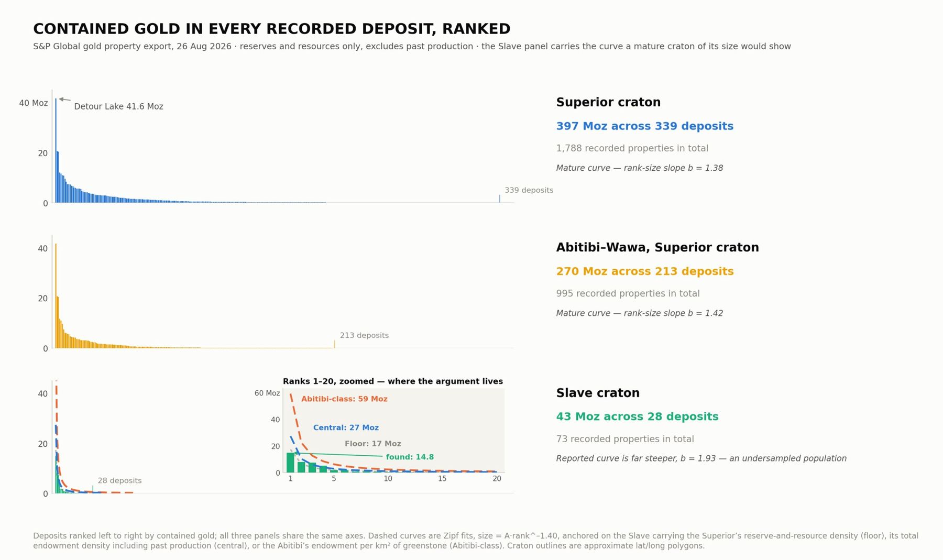This screenshot has width=943, height=560.
Task: Select the "rank-size slope b = 1.42" note
Action: pos(639,313)
